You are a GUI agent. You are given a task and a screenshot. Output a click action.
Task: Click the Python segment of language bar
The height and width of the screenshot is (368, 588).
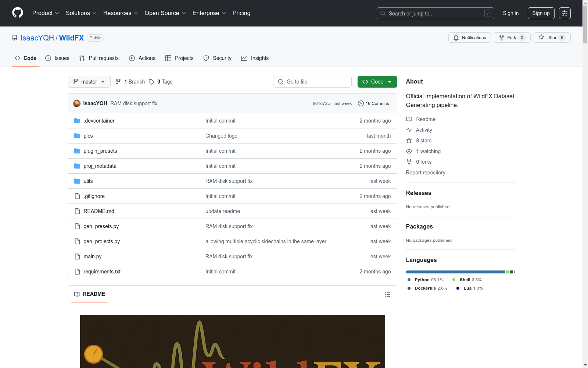456,272
